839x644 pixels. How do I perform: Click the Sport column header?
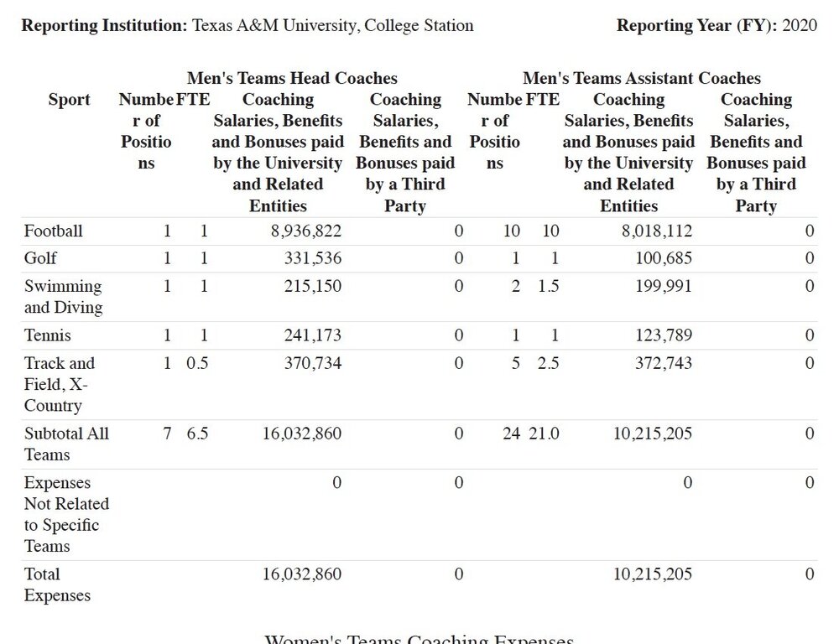click(70, 100)
